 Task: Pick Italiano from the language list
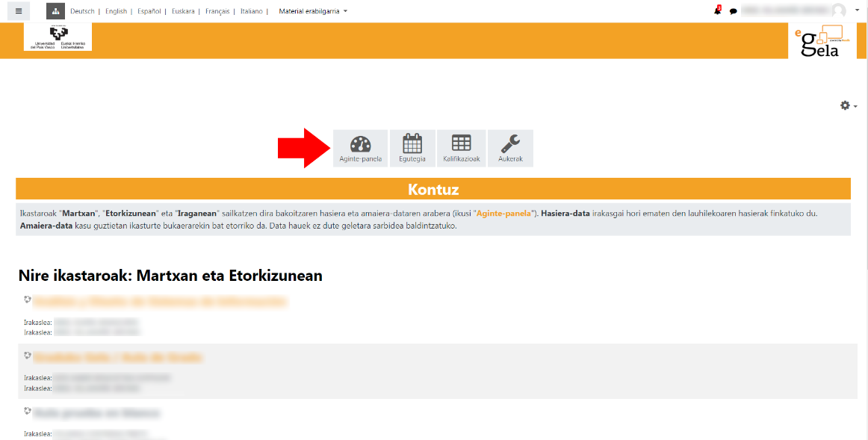coord(251,11)
